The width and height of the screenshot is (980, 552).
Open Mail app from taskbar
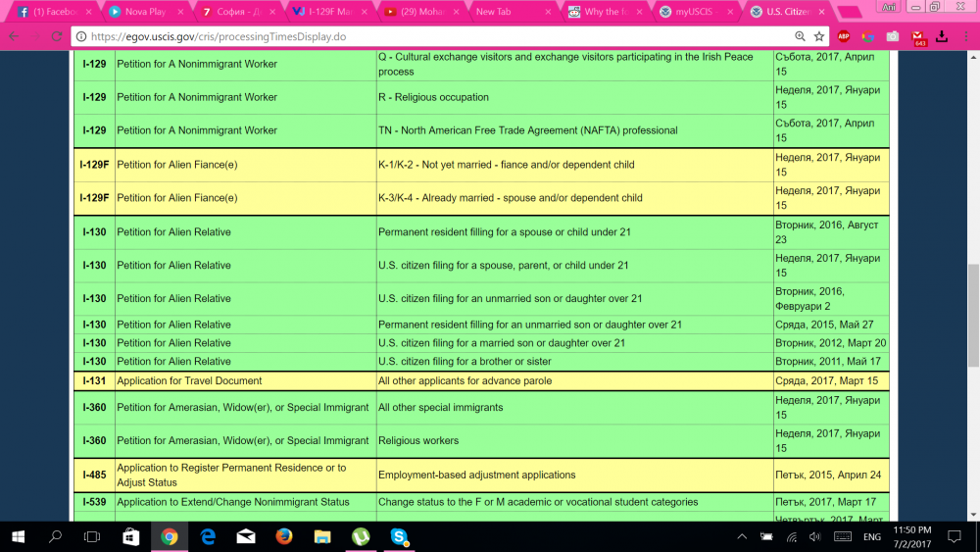[246, 537]
